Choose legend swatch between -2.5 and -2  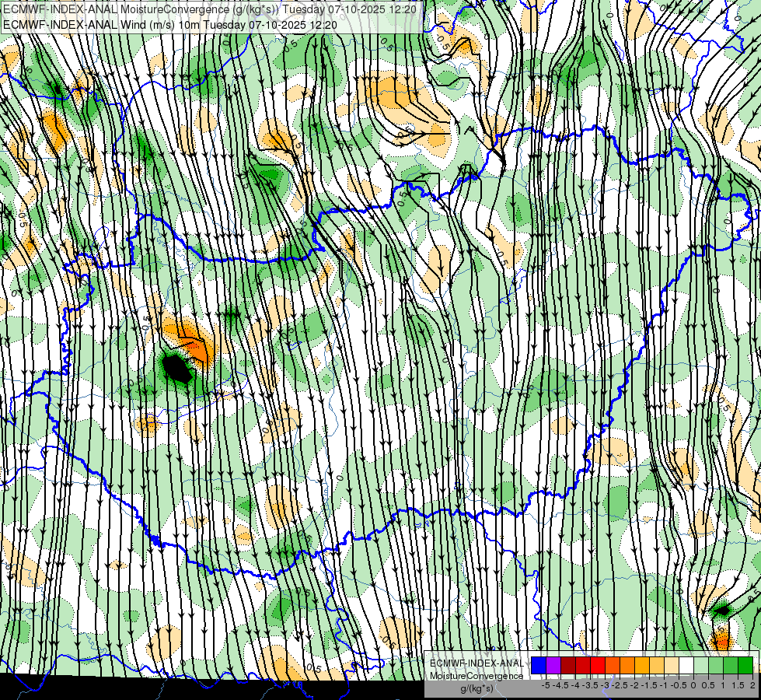coord(627,665)
